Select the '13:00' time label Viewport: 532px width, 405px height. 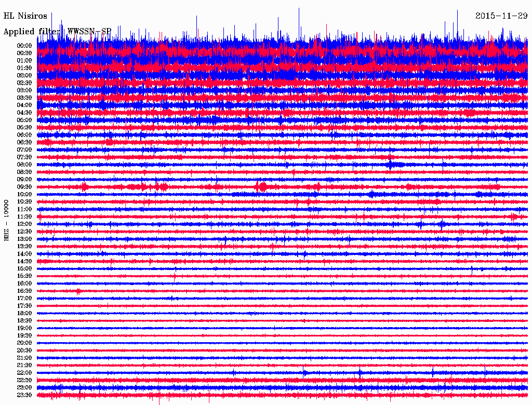24,239
